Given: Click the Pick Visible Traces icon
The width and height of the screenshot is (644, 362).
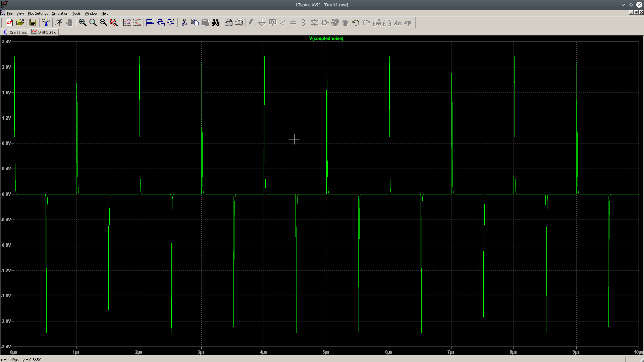Looking at the screenshot, I should click(137, 22).
